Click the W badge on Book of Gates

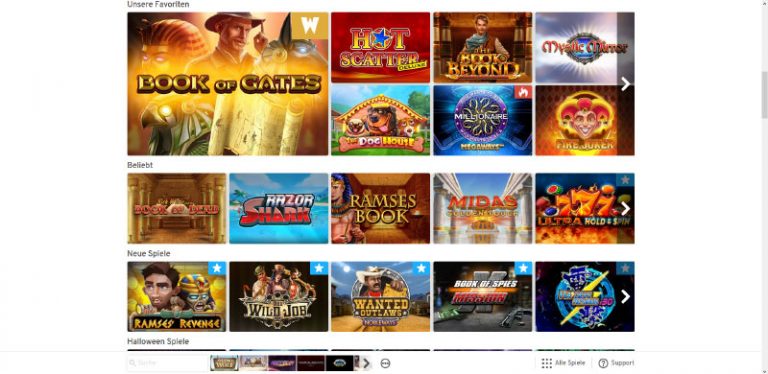click(x=310, y=25)
